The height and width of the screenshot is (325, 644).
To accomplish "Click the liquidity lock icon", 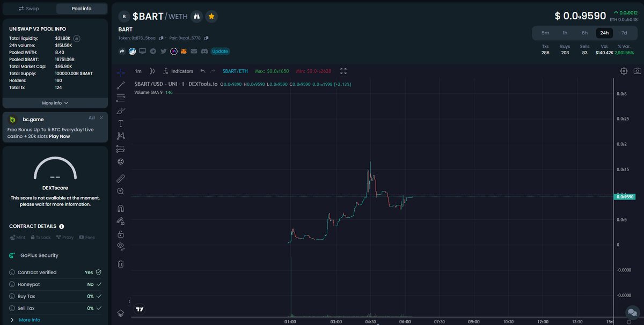I will 77,39.
